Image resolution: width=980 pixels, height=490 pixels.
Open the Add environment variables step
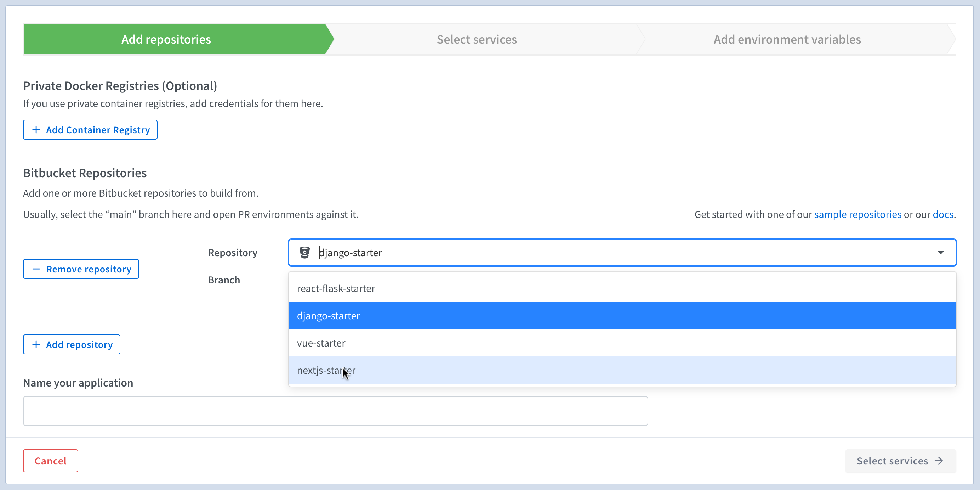point(787,39)
